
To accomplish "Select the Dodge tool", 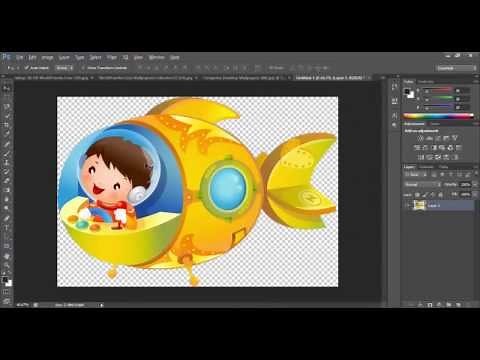I will pos(6,209).
